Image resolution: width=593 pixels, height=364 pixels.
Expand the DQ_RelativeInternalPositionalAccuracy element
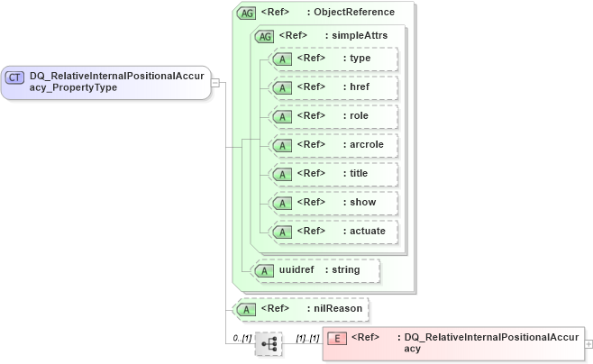[x=588, y=344]
